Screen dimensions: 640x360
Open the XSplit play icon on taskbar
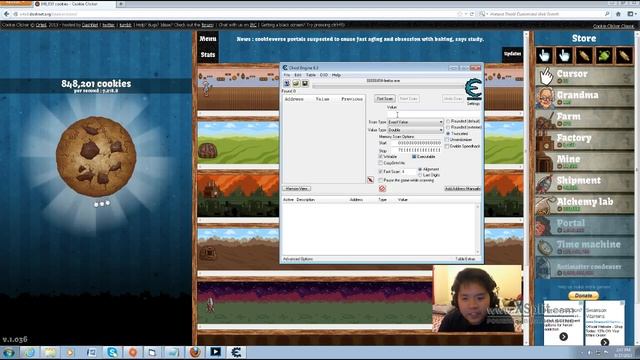pyautogui.click(x=216, y=352)
